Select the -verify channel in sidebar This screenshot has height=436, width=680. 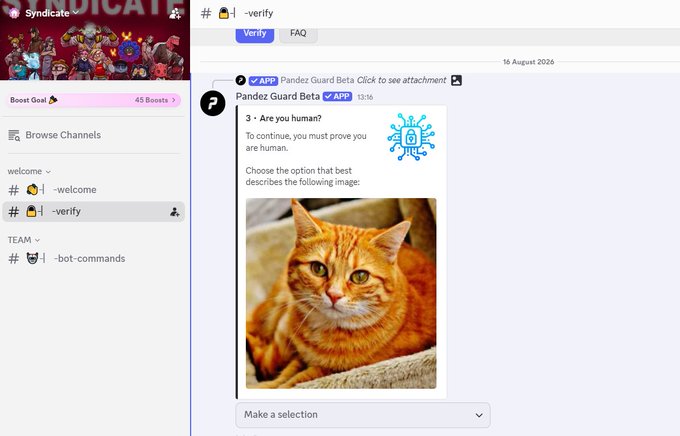click(94, 212)
